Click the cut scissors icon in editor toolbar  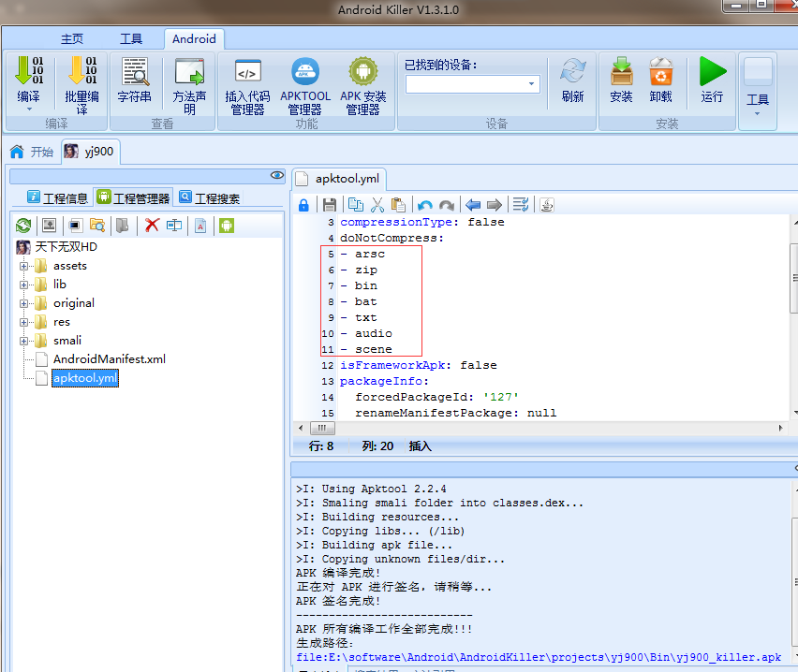[377, 205]
